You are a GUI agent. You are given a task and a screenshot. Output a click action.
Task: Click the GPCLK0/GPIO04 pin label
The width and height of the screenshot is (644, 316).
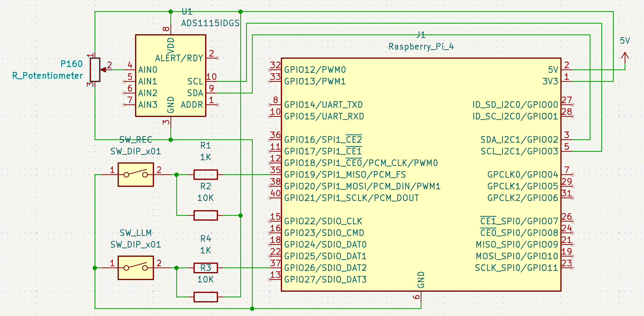[x=523, y=175]
